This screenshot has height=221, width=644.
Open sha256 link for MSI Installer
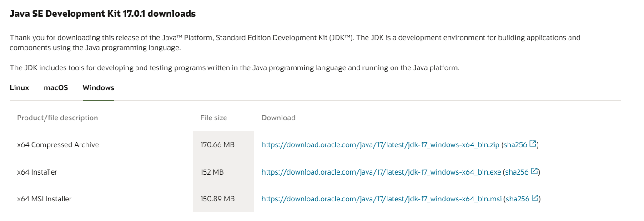click(518, 199)
